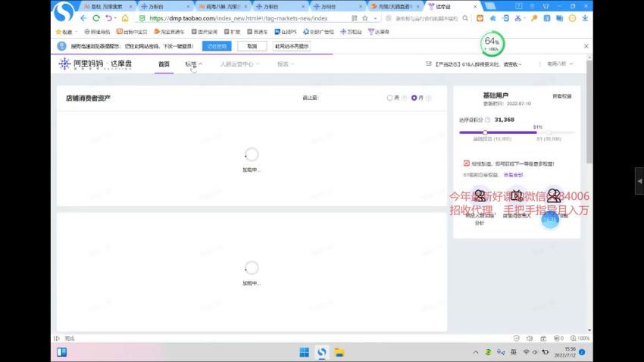The image size is (644, 362).
Task: Click the points progress bar handle
Action: click(485, 133)
